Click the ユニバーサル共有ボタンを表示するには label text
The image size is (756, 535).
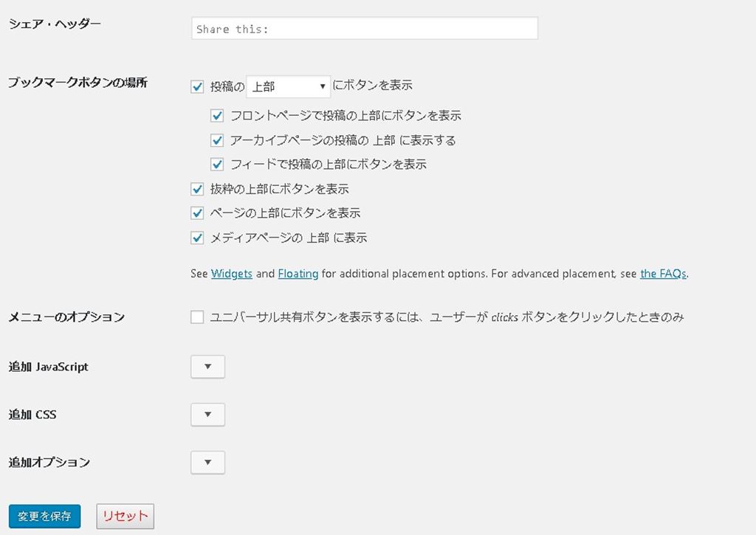point(447,317)
